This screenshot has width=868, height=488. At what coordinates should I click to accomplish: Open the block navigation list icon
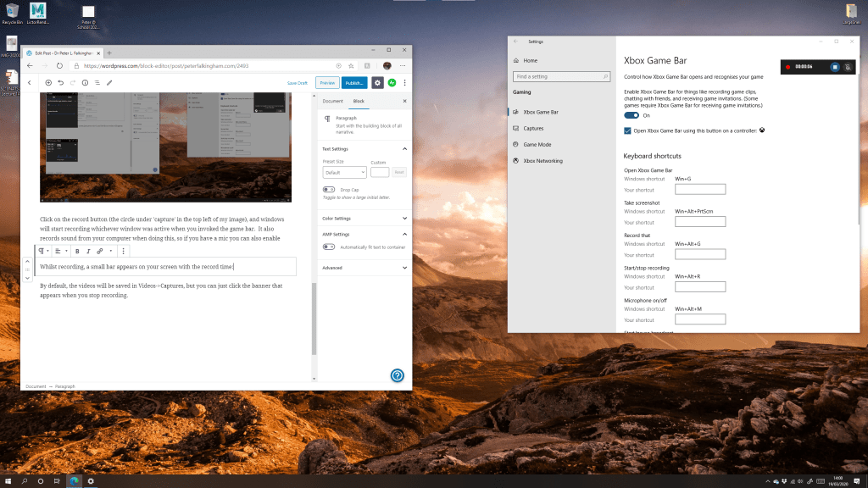(x=97, y=82)
